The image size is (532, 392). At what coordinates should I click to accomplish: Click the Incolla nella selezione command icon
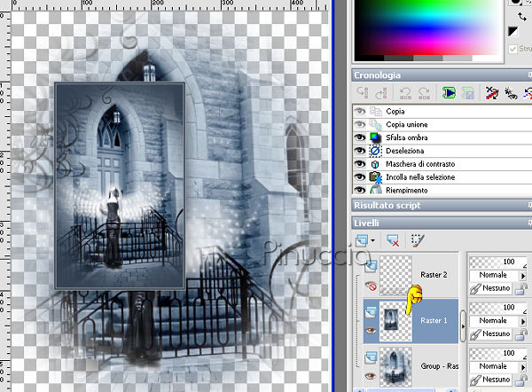pos(375,177)
